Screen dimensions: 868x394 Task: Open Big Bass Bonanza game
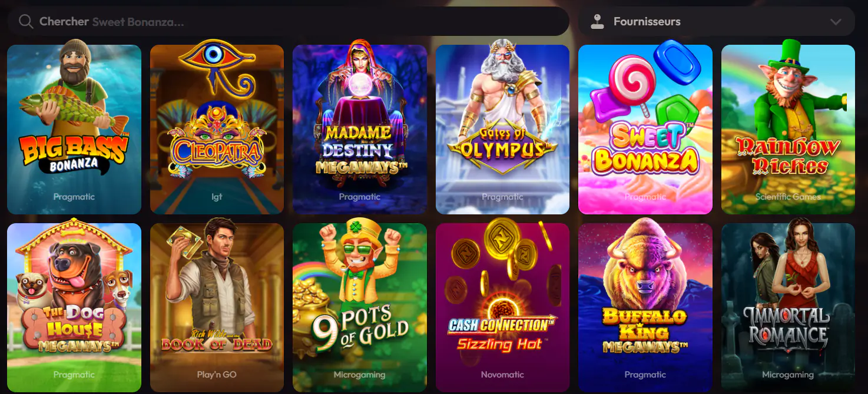[74, 130]
